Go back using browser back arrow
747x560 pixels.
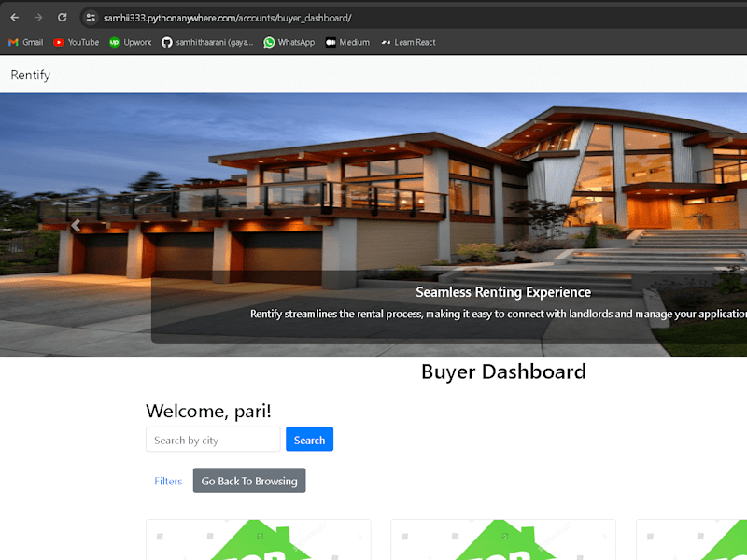click(x=14, y=18)
